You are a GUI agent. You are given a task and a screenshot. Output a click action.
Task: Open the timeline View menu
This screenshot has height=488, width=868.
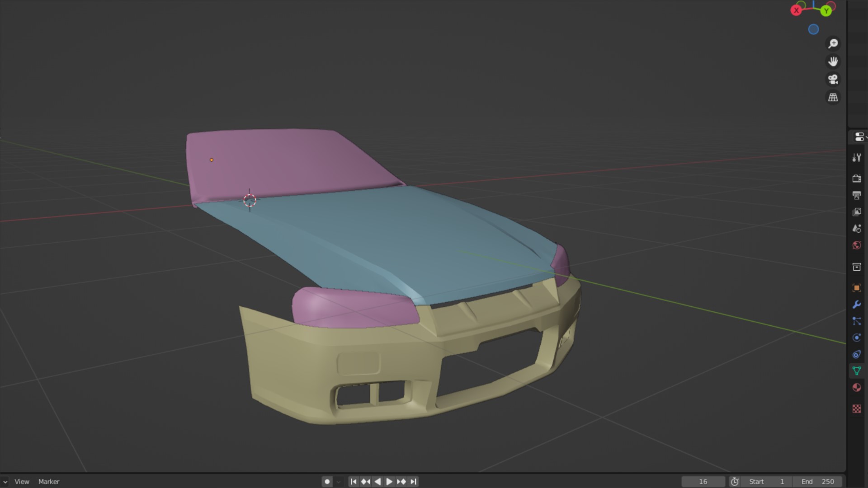click(x=22, y=482)
